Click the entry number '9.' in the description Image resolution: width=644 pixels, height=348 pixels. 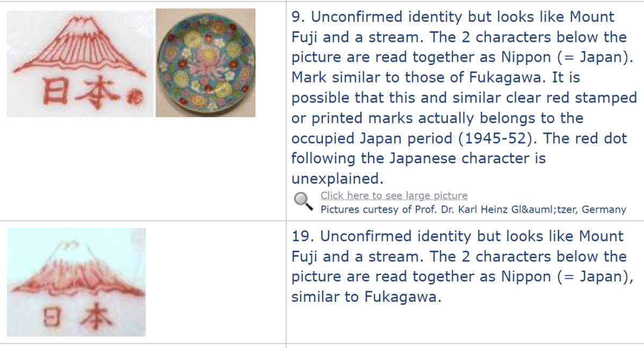coord(298,17)
